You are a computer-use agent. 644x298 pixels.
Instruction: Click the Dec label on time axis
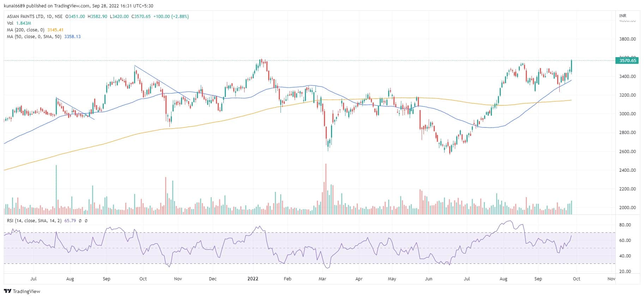213,279
